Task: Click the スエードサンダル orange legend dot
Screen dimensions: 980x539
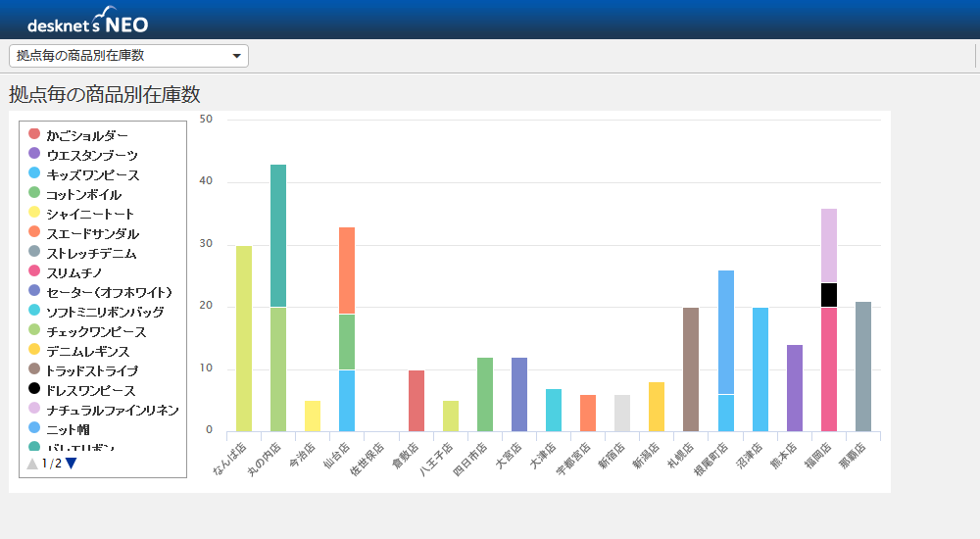Action: 34,232
